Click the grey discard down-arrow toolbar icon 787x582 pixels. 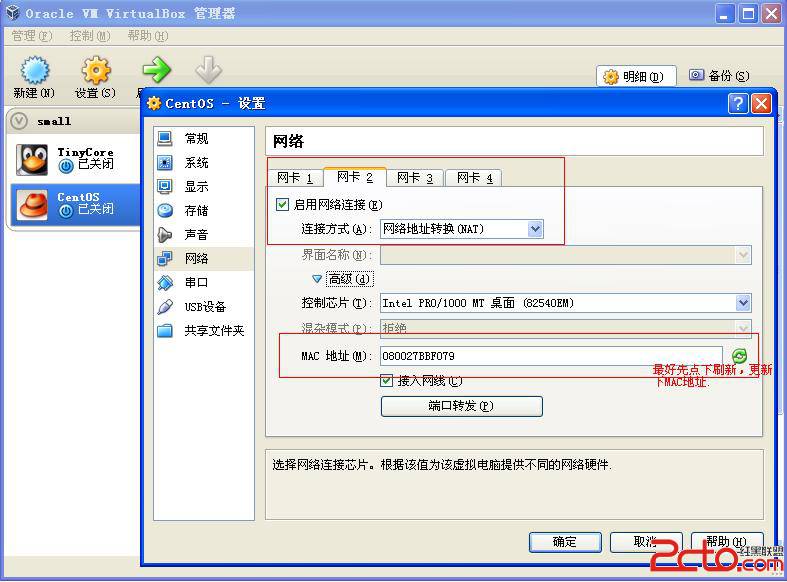point(208,70)
